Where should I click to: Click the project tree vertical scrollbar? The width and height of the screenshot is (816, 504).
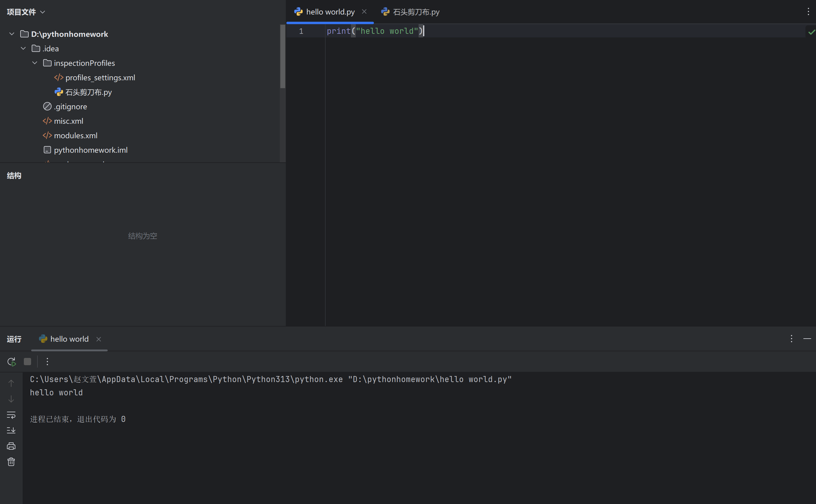click(x=282, y=57)
